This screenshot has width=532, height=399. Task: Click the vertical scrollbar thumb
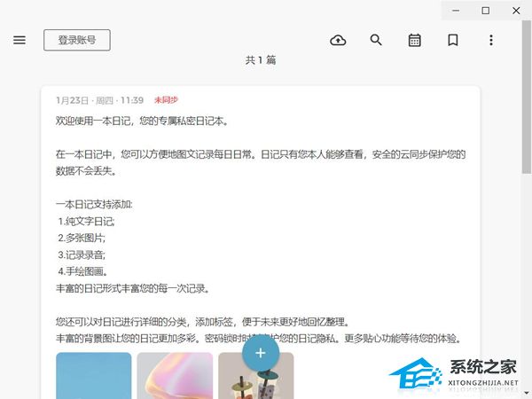pyautogui.click(x=527, y=97)
